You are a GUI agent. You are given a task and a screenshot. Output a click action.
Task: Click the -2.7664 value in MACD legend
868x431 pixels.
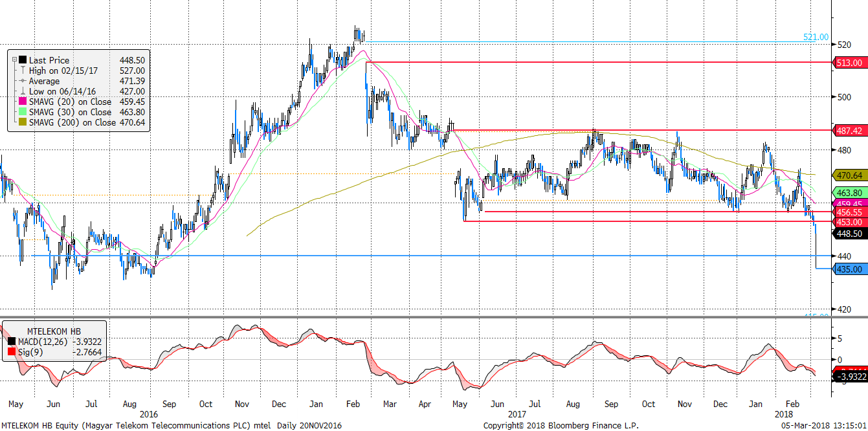coord(85,353)
